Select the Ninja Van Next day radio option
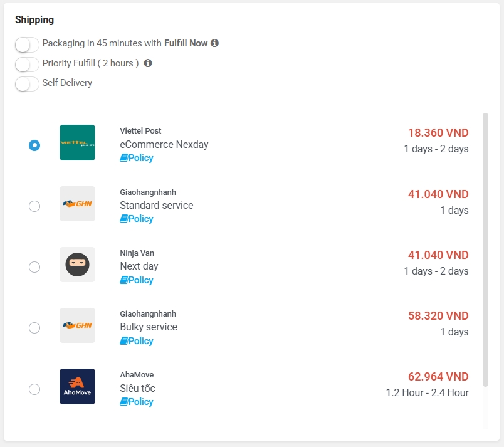Screen dimensions: 504x447 point(34,267)
